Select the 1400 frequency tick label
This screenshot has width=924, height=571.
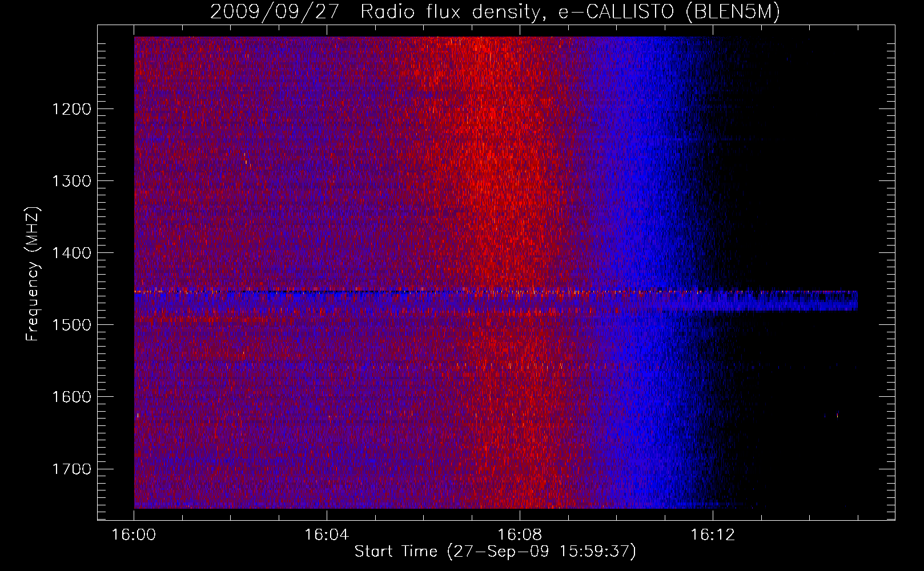click(71, 253)
